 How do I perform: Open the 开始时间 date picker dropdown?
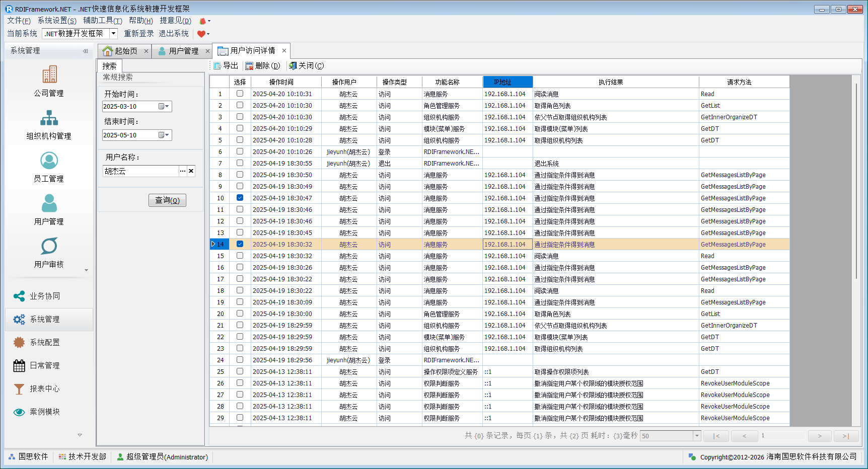pos(165,107)
